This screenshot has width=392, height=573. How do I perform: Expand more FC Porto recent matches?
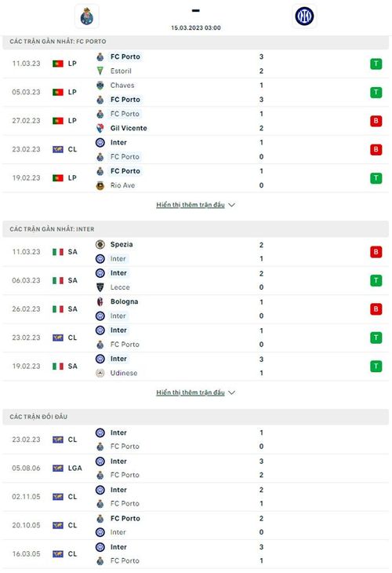tap(191, 205)
